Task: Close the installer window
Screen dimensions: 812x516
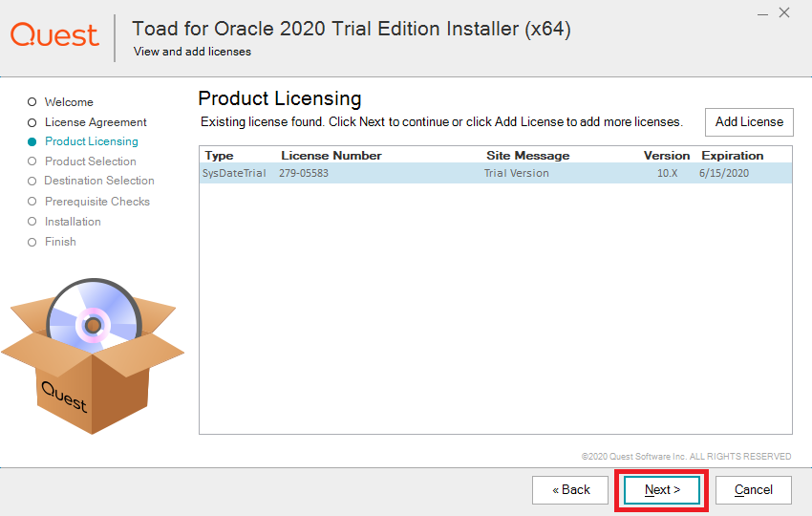Action: pos(784,13)
